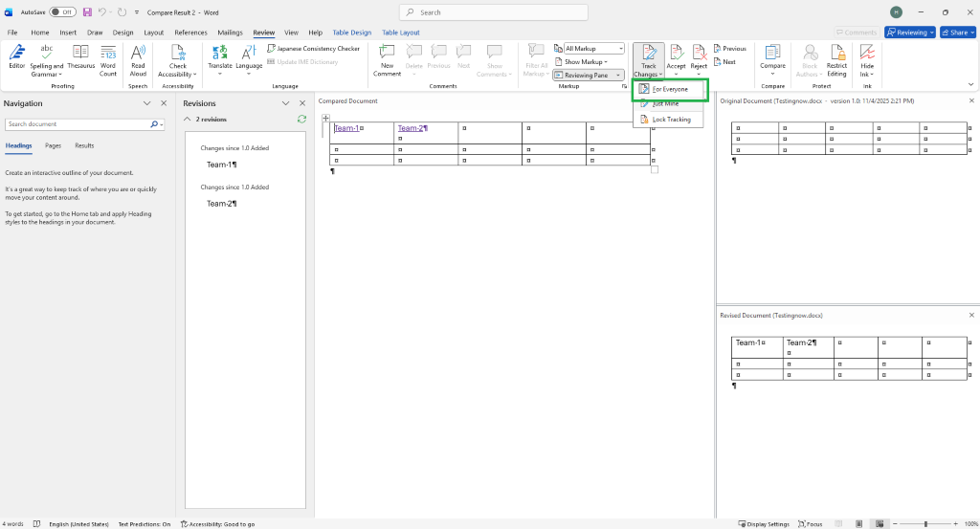
Task: Switch to the Table Design tab
Action: click(352, 33)
